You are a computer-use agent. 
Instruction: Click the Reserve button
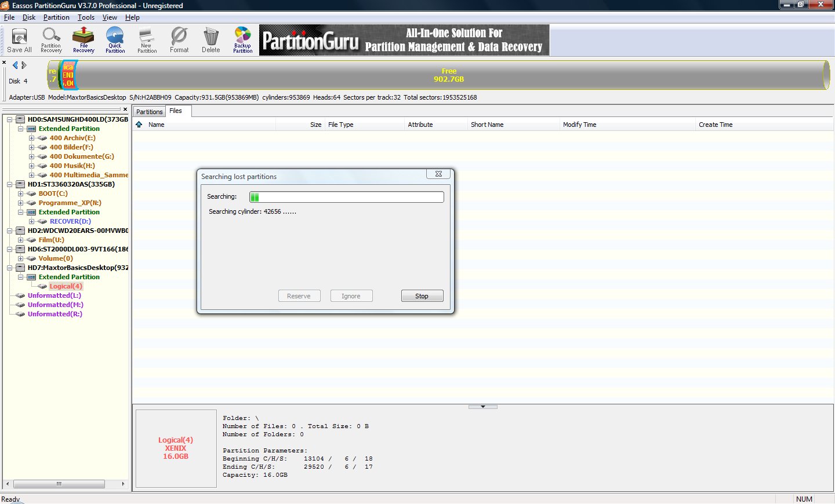pyautogui.click(x=299, y=296)
